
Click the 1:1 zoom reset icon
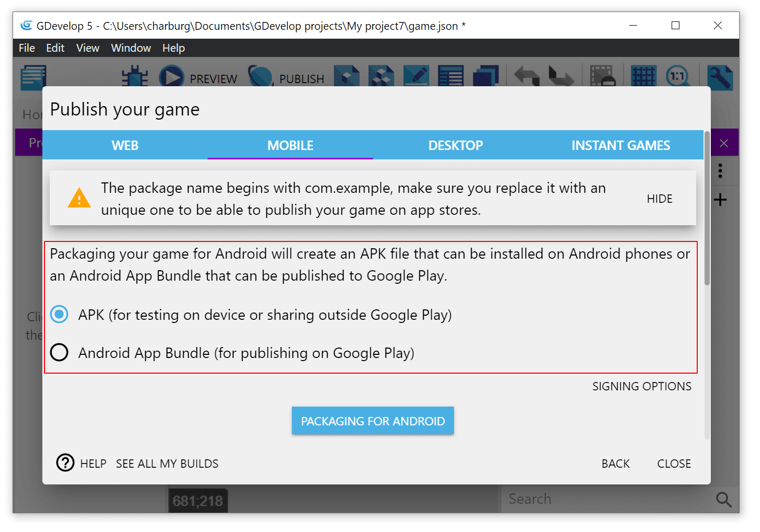coord(678,77)
